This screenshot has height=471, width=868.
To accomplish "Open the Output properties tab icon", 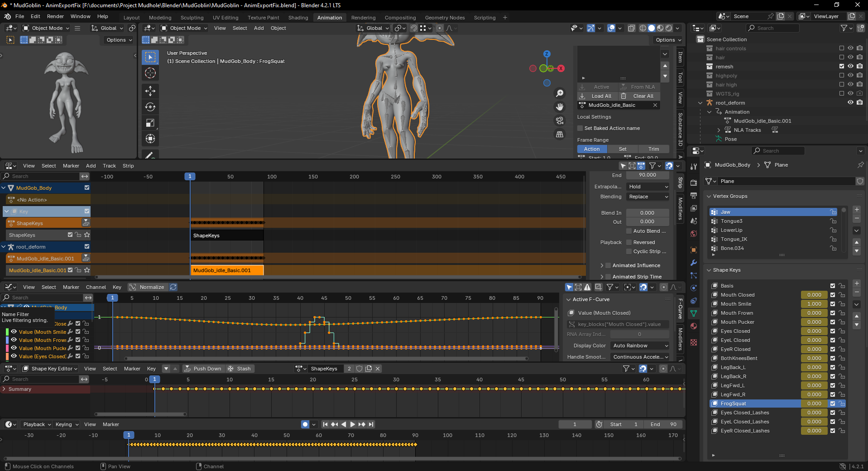I will coord(694,195).
